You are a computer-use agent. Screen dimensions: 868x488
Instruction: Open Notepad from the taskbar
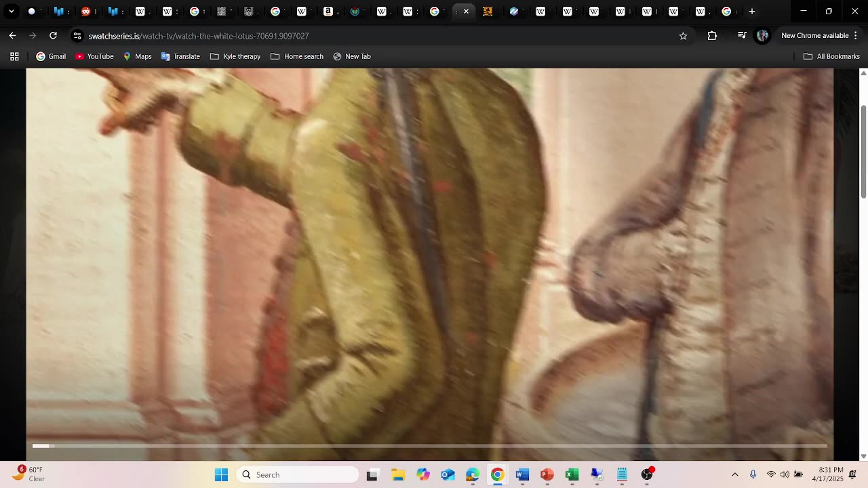622,474
